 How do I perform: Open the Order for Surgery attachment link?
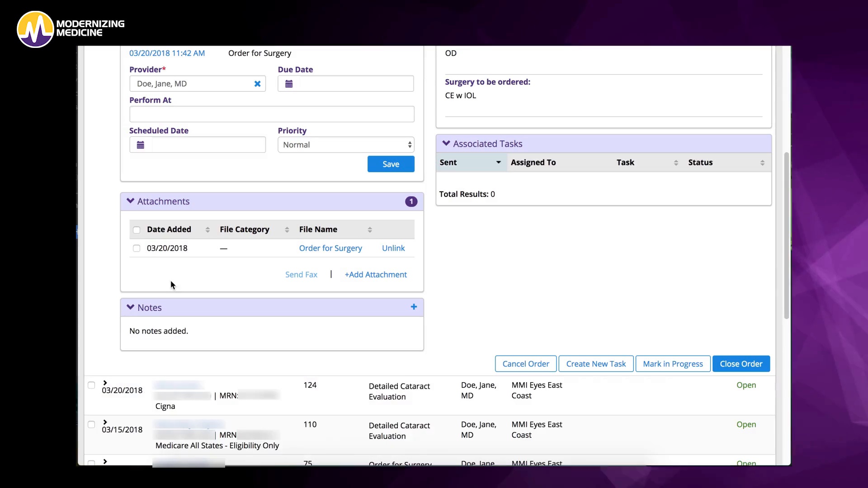[330, 248]
